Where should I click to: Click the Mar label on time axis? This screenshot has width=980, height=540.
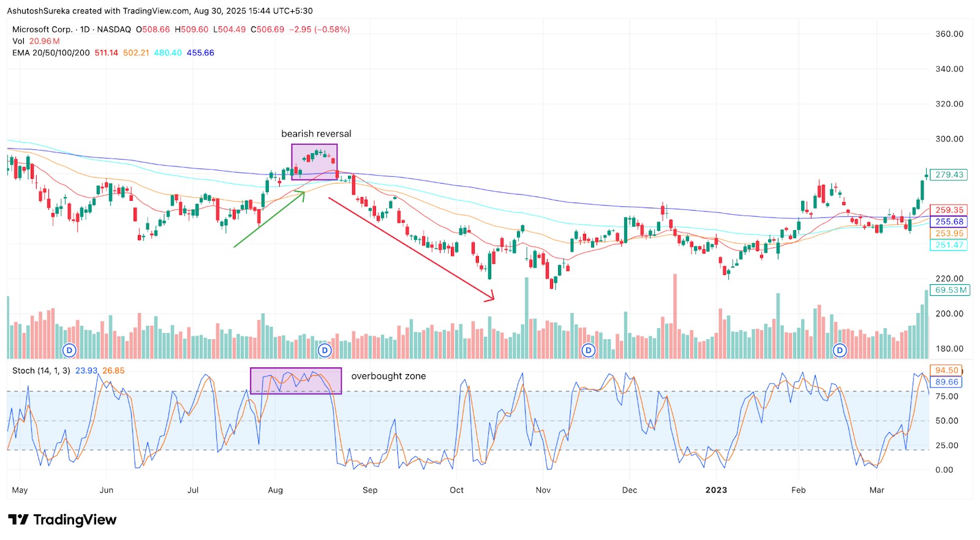point(877,490)
